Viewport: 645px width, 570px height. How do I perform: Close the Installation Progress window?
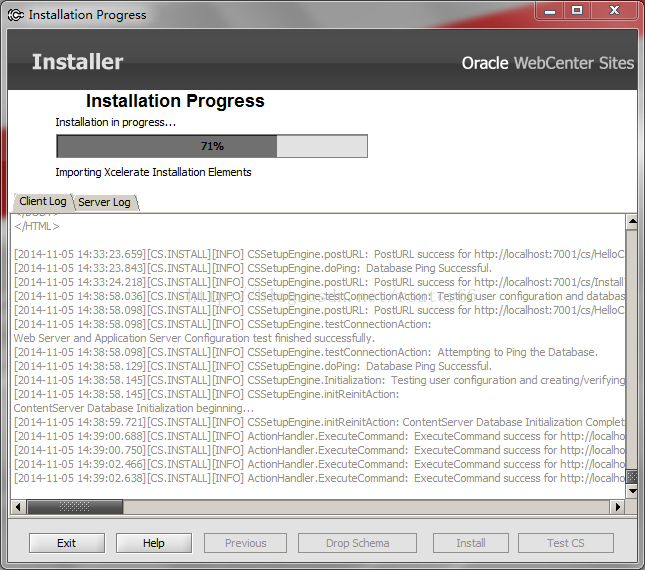[x=614, y=11]
